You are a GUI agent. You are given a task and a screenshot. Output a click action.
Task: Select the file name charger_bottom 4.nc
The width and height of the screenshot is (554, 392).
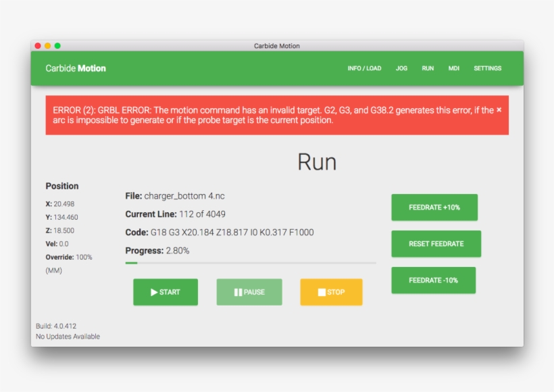tap(184, 196)
